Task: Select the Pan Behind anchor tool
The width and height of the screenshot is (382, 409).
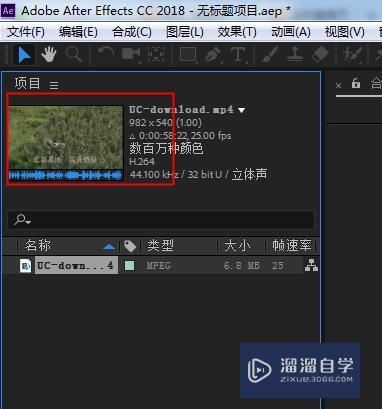Action: (156, 55)
